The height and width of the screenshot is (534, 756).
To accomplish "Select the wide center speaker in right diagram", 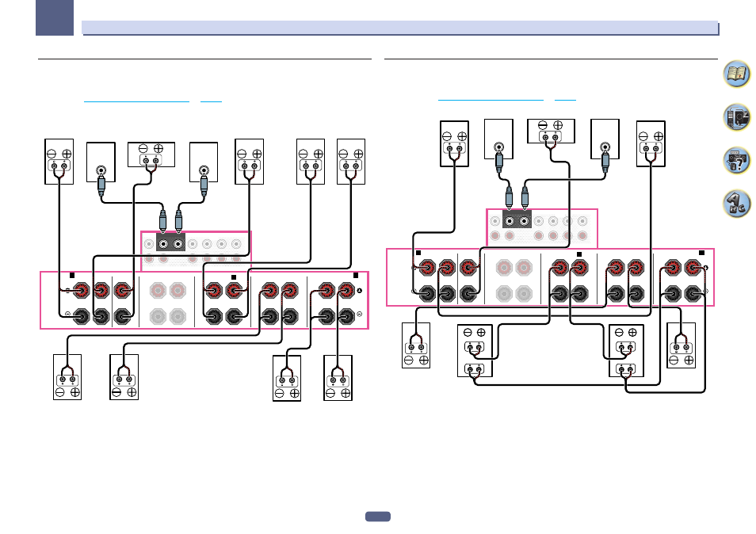I will (551, 131).
